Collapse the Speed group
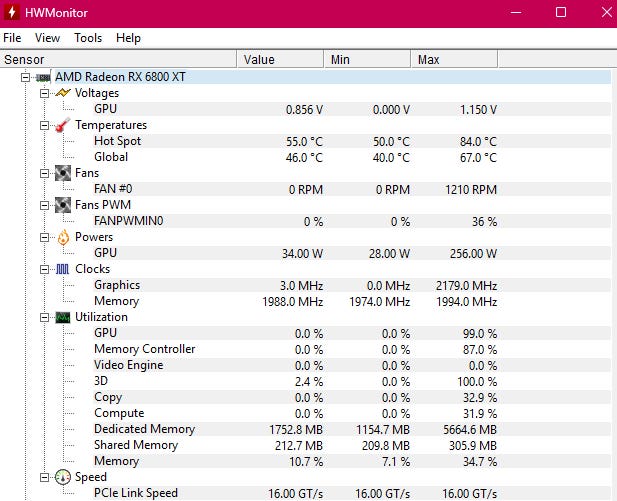The height and width of the screenshot is (501, 617). [x=44, y=477]
